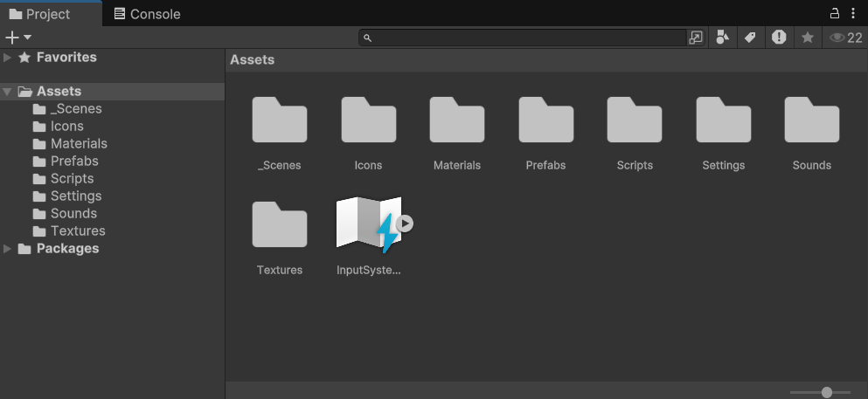Open the Search by Type filter

[722, 38]
